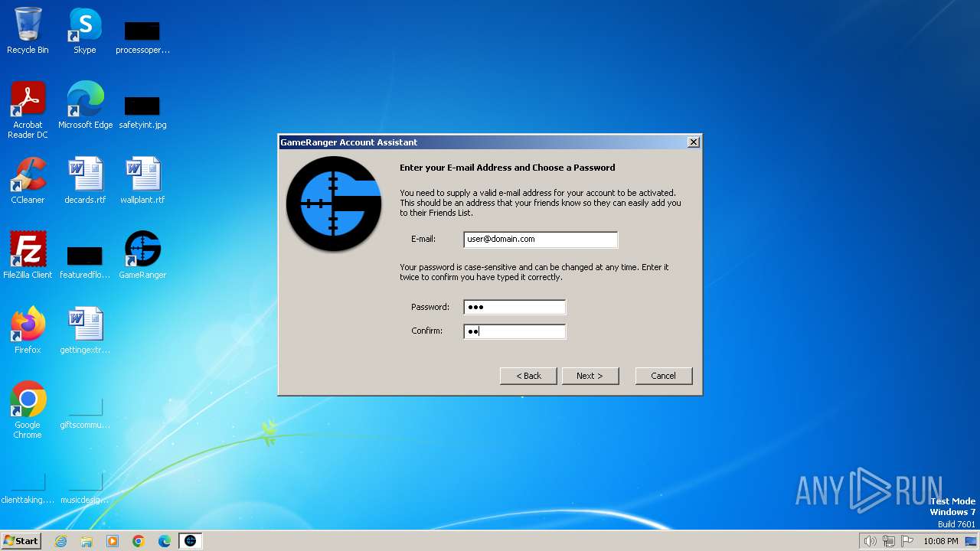Click the Start button
Screen dimensions: 980x551
(21, 541)
